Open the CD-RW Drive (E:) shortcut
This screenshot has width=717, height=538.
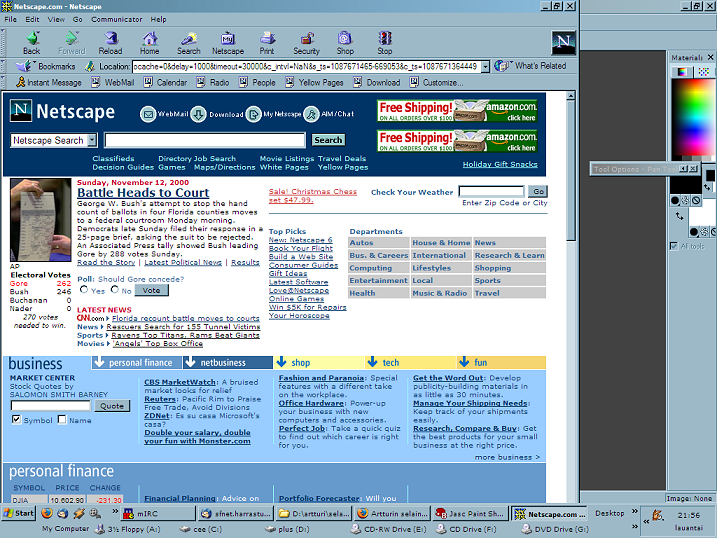[389, 529]
